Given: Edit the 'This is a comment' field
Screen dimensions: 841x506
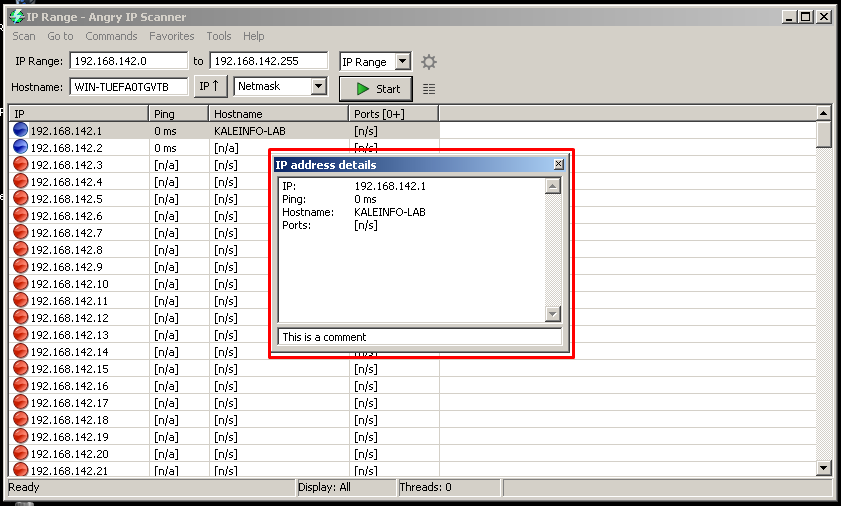Looking at the screenshot, I should coord(419,337).
